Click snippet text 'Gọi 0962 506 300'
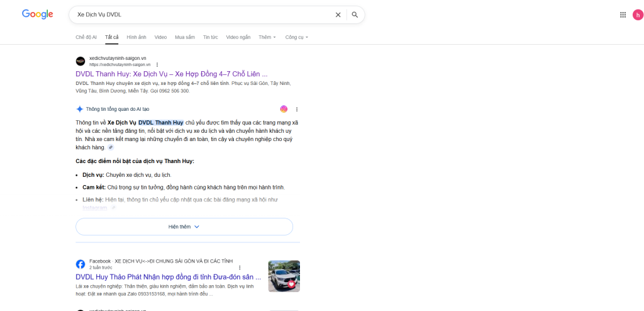Viewport: 644px width, 311px height. pyautogui.click(x=171, y=91)
